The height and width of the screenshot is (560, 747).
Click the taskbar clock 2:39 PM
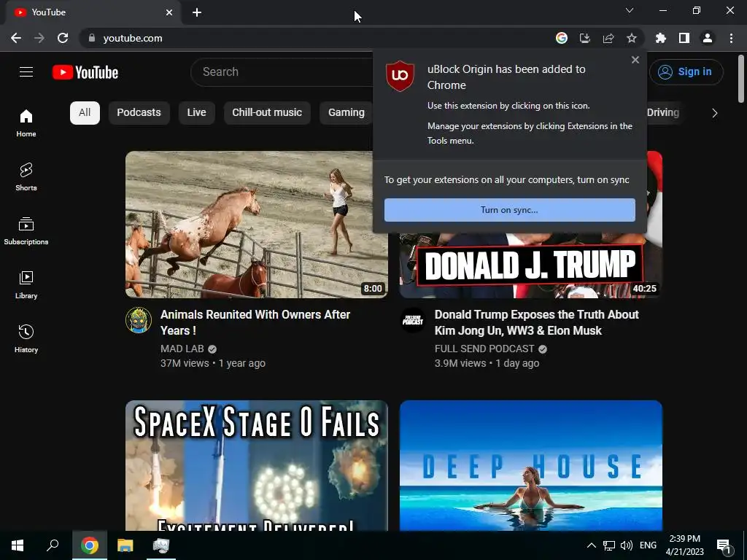tap(684, 545)
